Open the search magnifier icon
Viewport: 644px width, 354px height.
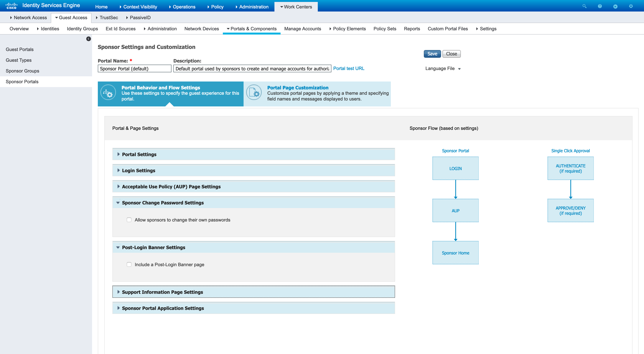(x=584, y=6)
